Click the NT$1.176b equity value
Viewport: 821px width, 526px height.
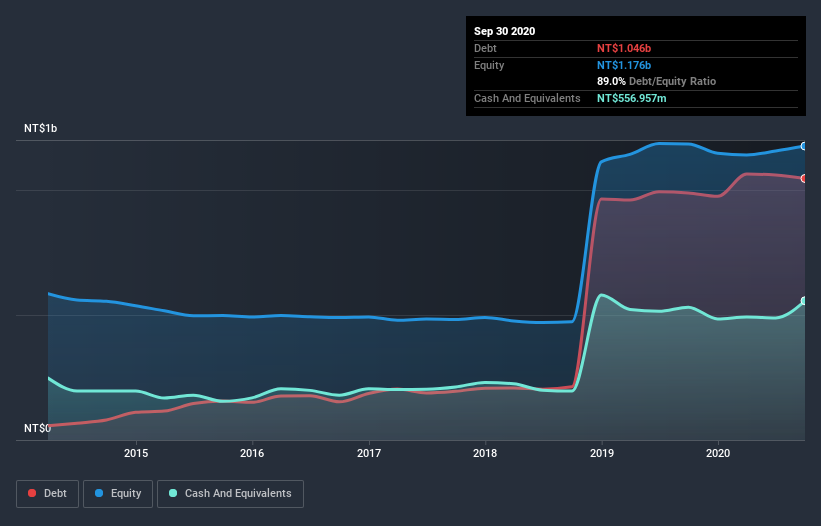(x=624, y=65)
